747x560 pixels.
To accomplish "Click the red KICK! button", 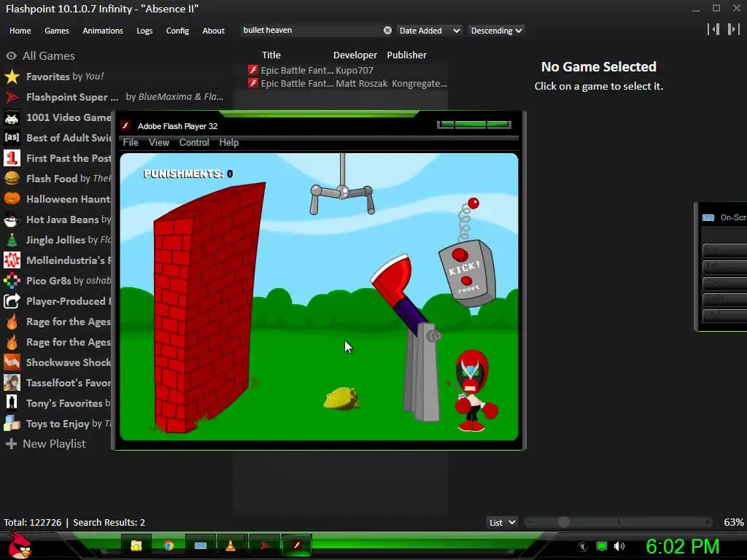I will click(x=460, y=254).
